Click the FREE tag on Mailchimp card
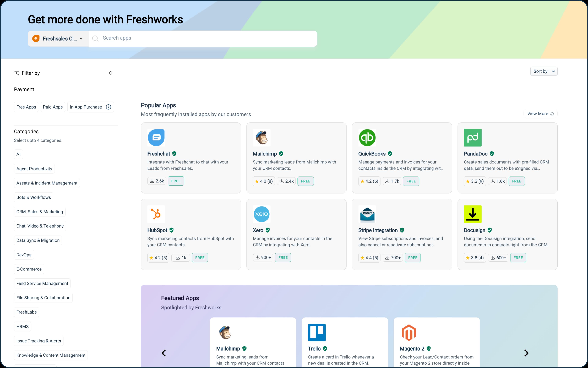Viewport: 588px width, 368px height. [306, 181]
